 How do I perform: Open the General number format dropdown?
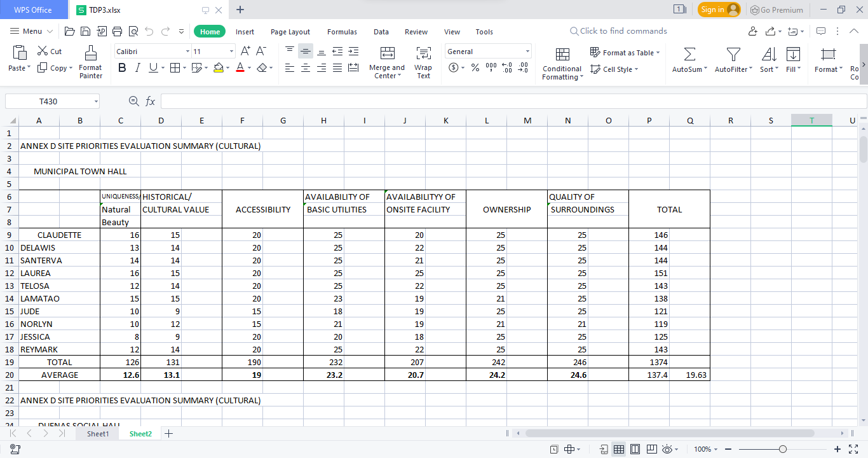pyautogui.click(x=527, y=52)
